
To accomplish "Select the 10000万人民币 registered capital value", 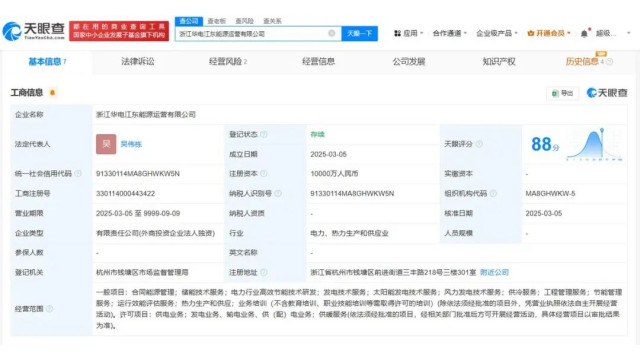I will point(334,173).
